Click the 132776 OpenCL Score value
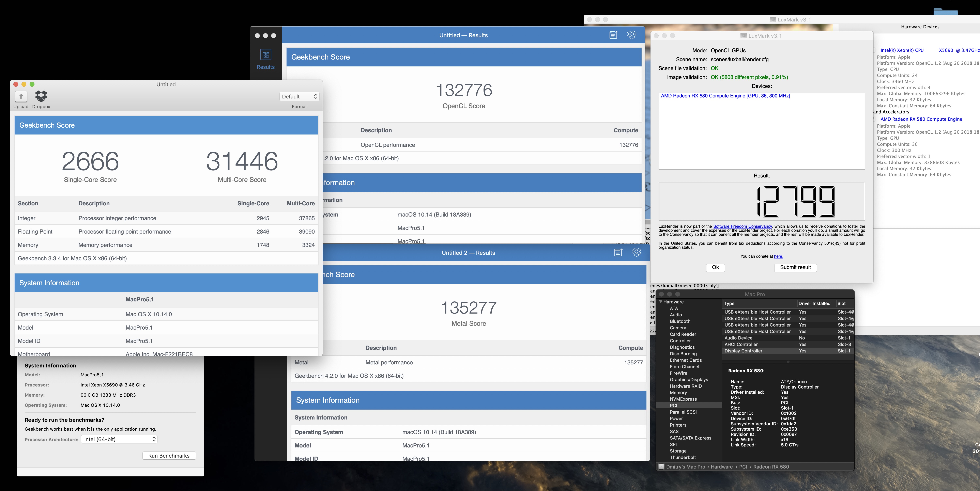This screenshot has height=491, width=980. point(464,90)
